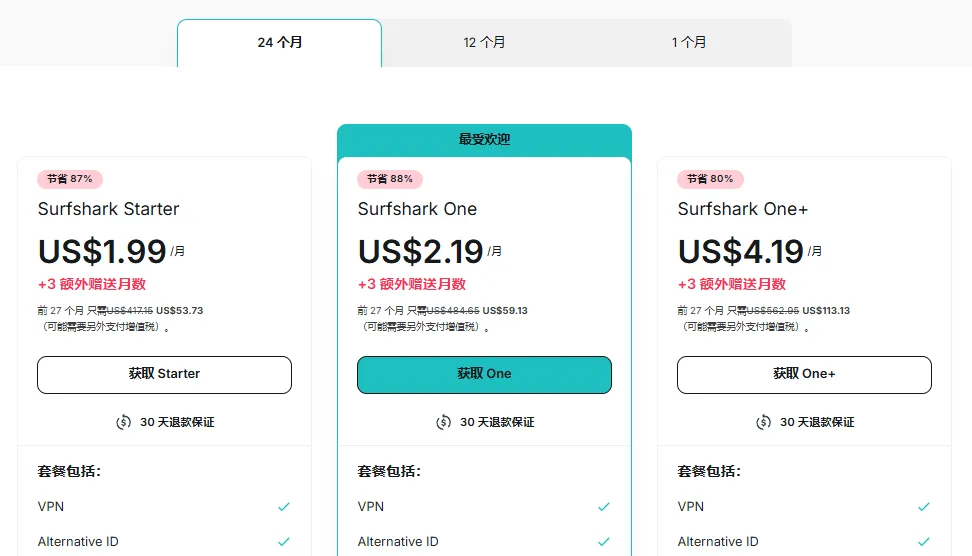The height and width of the screenshot is (556, 972).
Task: Switch to the 12 个月 tab
Action: pyautogui.click(x=484, y=43)
